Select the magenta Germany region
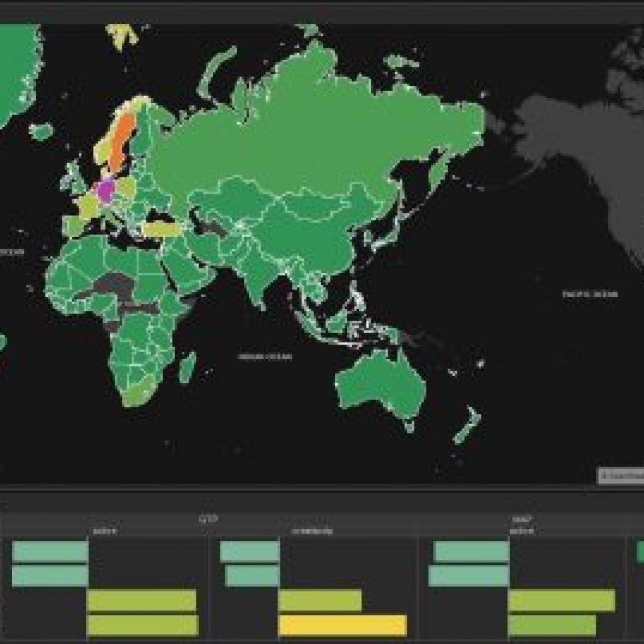This screenshot has width=644, height=644. click(x=105, y=189)
